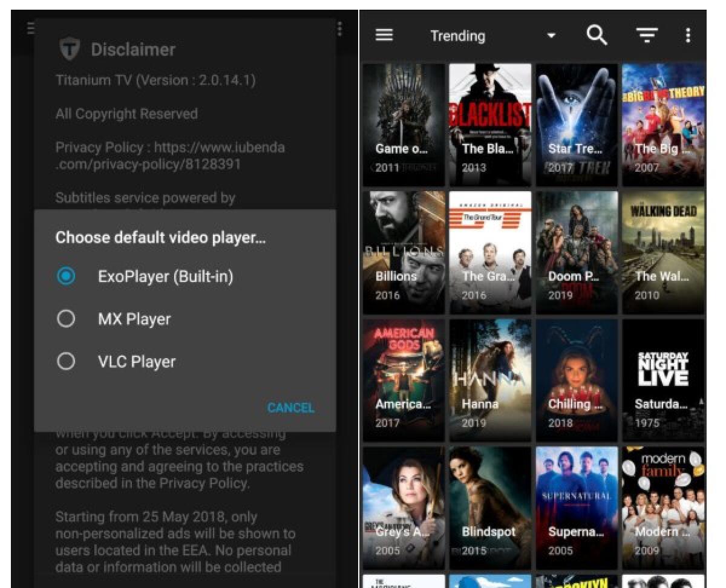The height and width of the screenshot is (588, 726).
Task: Click CANCEL in the video player dialog
Action: click(x=290, y=408)
